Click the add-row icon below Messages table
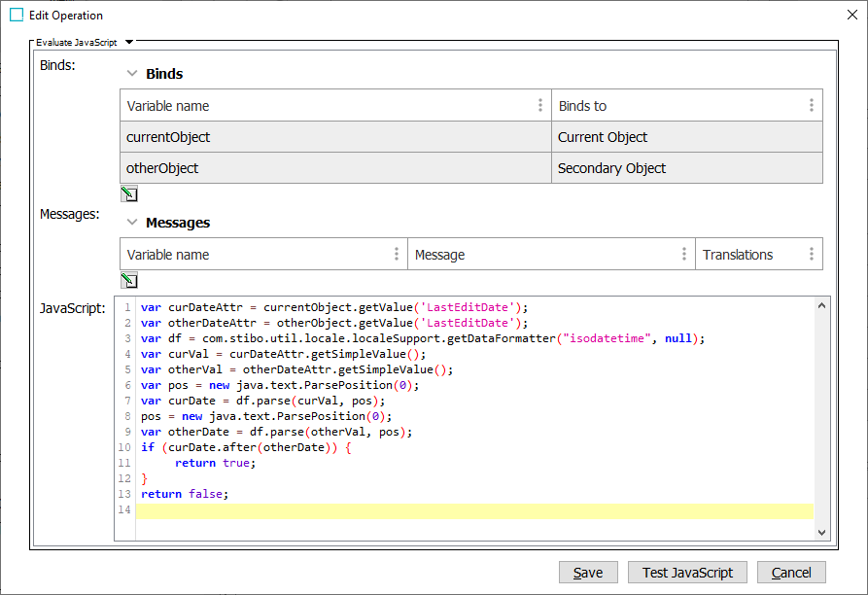Viewport: 868px width, 595px height. (x=128, y=280)
